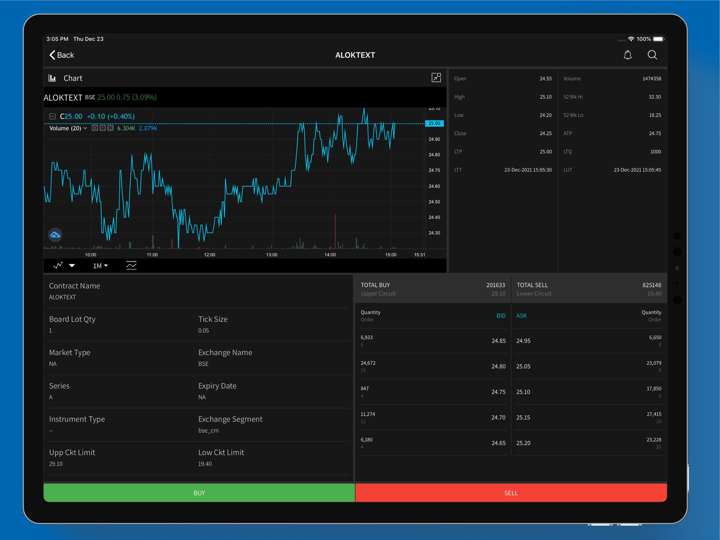
Task: Open notifications via bell icon
Action: [x=628, y=55]
